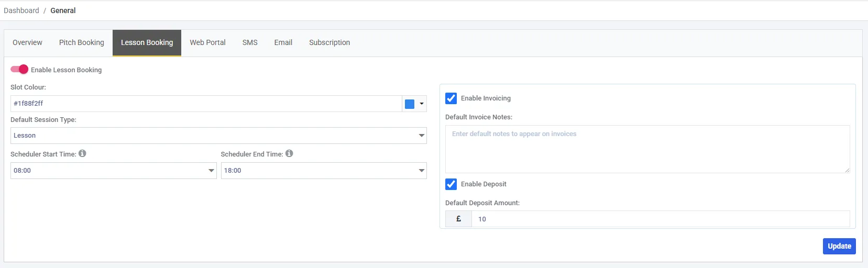Open the Scheduler End Time dropdown
The image size is (868, 268).
[324, 171]
